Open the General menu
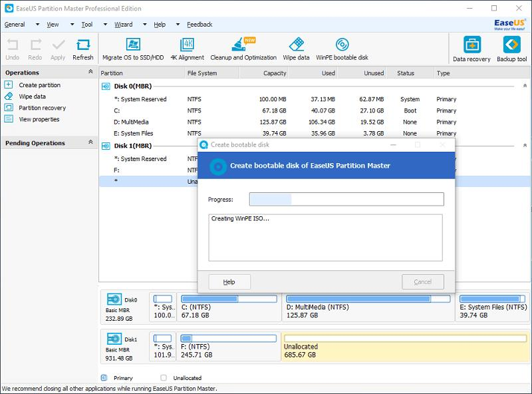This screenshot has height=394, width=532. pyautogui.click(x=15, y=25)
